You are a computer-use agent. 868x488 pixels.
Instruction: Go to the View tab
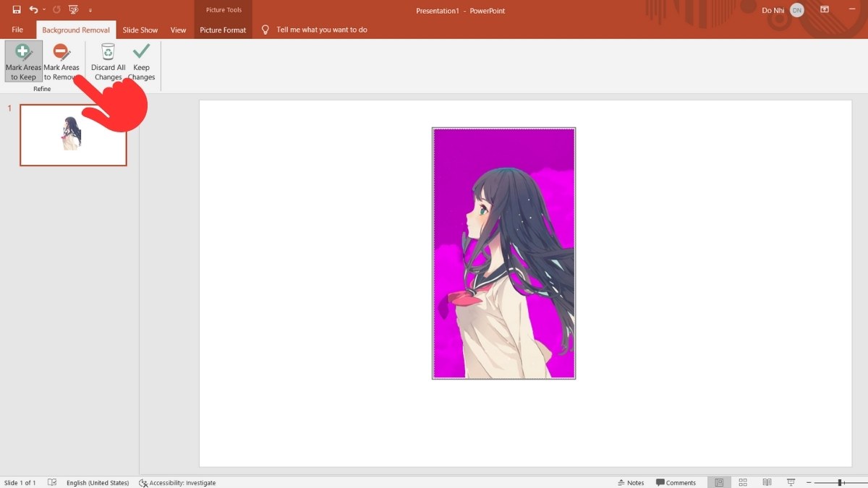[x=178, y=30]
